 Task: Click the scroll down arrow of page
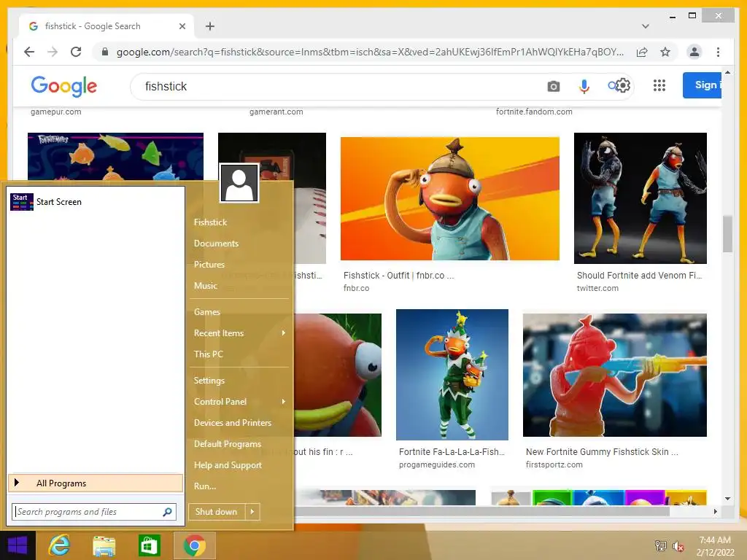point(727,499)
